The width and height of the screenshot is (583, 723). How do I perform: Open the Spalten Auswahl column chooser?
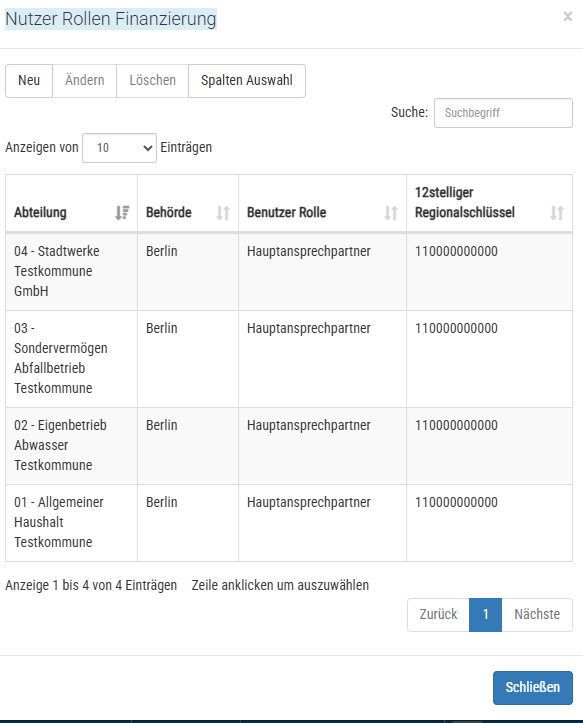tap(247, 81)
